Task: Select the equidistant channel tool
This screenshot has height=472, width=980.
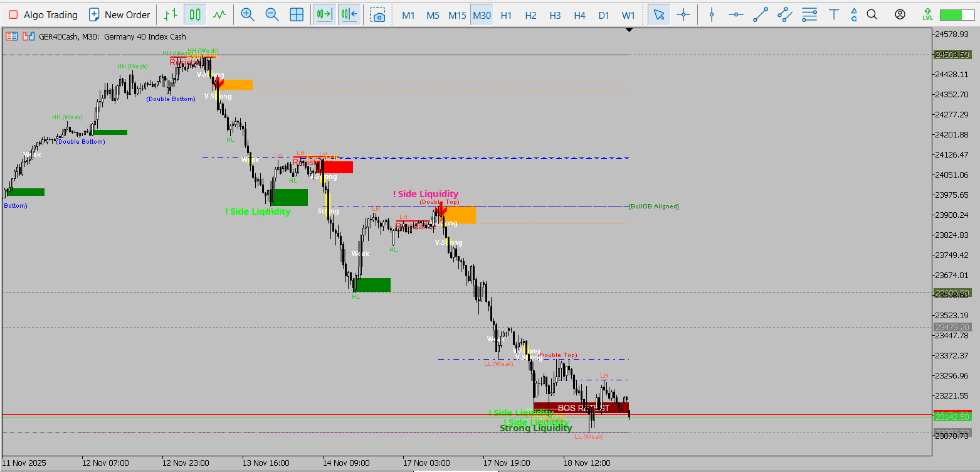Action: pyautogui.click(x=785, y=14)
